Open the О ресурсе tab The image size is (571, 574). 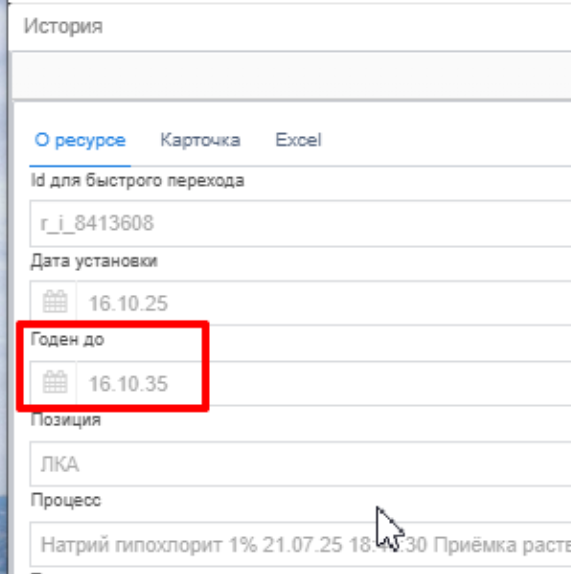coord(80,140)
